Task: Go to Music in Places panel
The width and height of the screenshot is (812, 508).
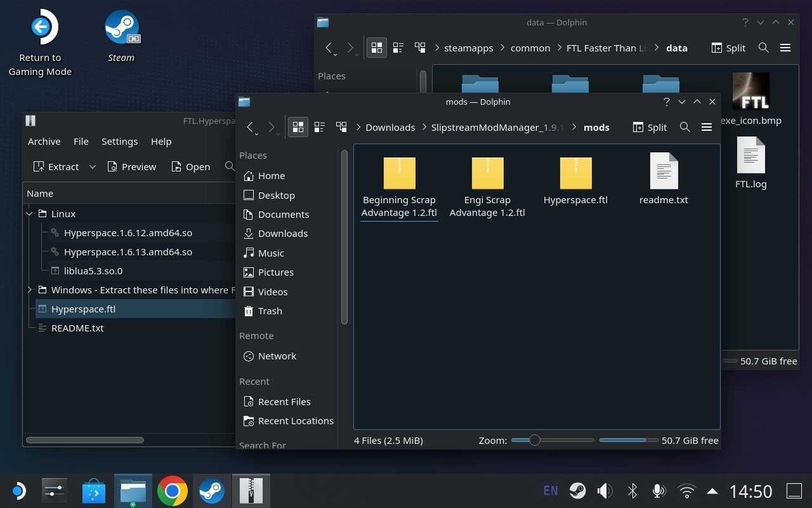Action: pyautogui.click(x=264, y=253)
